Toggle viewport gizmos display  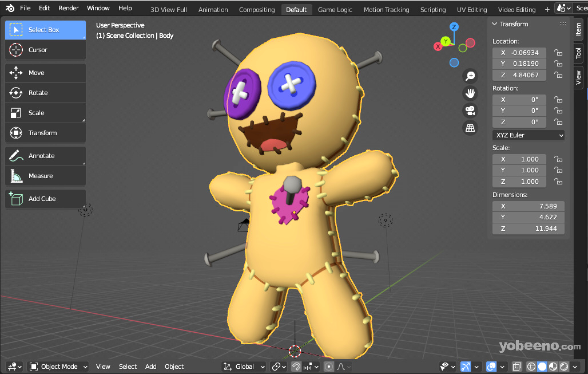[466, 367]
